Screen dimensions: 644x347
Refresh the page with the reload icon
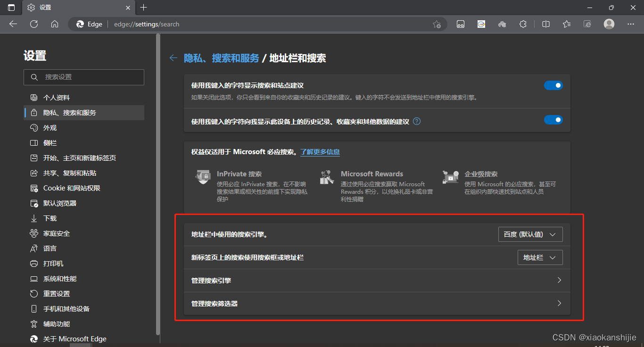[x=34, y=24]
